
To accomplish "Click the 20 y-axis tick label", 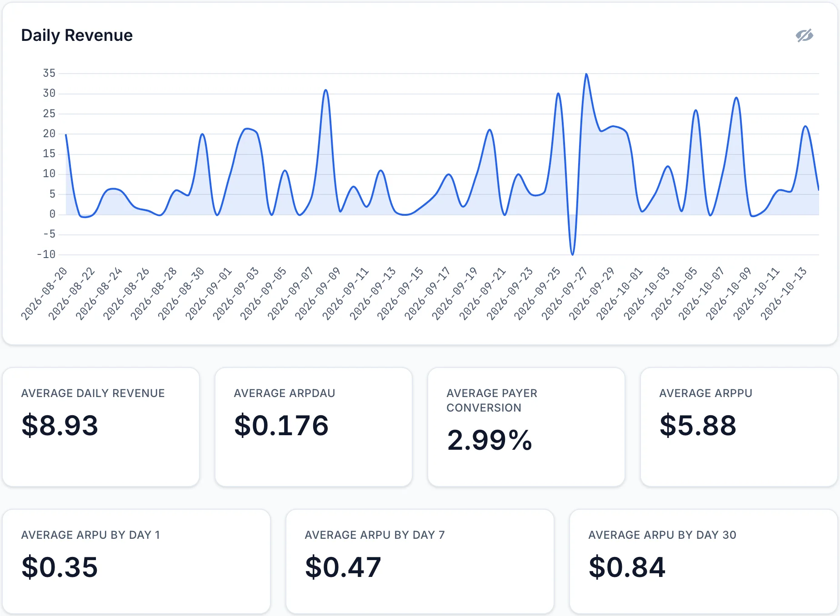I will pyautogui.click(x=49, y=134).
